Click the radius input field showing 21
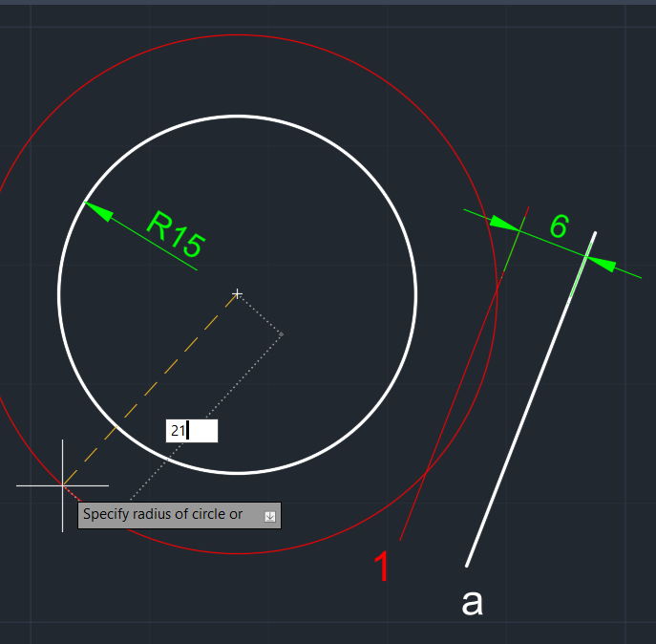 pos(192,431)
